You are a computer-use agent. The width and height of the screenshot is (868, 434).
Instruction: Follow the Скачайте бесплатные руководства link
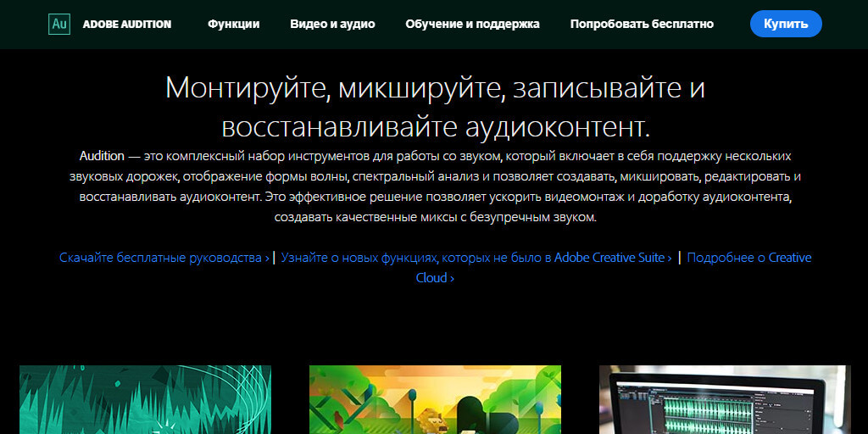pyautogui.click(x=161, y=258)
